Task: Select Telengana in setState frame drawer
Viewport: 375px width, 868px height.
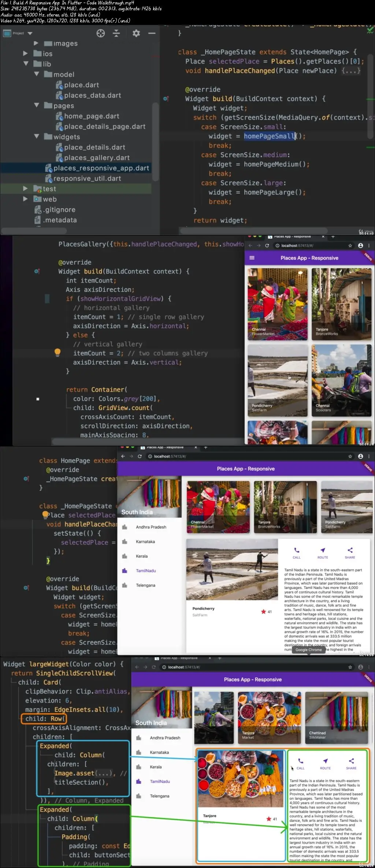Action: point(149,585)
